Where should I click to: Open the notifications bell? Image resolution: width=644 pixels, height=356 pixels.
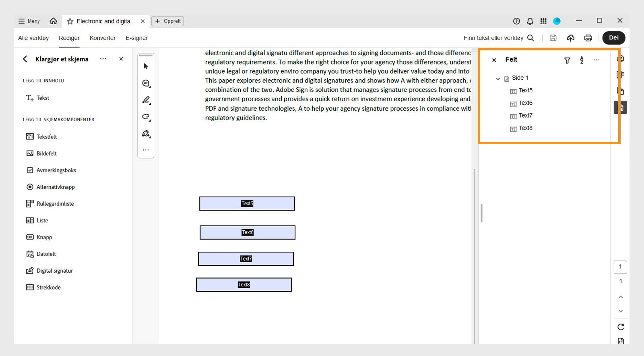pyautogui.click(x=530, y=21)
